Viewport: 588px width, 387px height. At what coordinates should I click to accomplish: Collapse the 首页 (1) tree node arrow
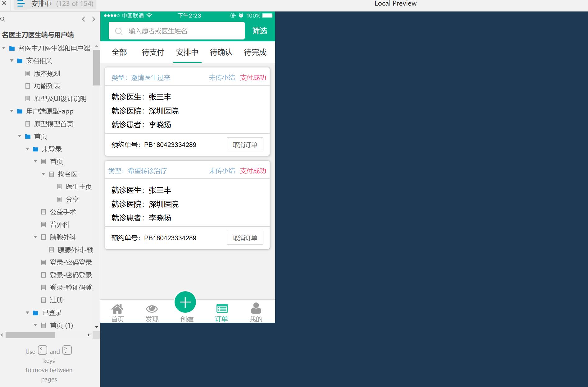(x=35, y=325)
